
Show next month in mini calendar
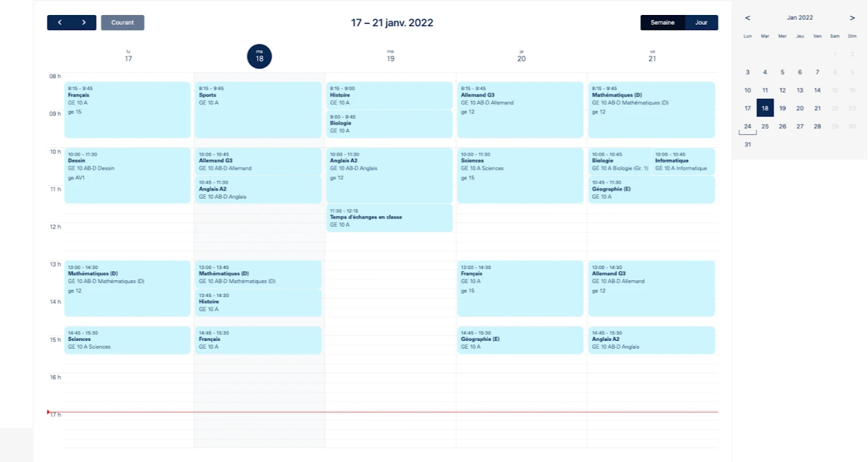(852, 18)
